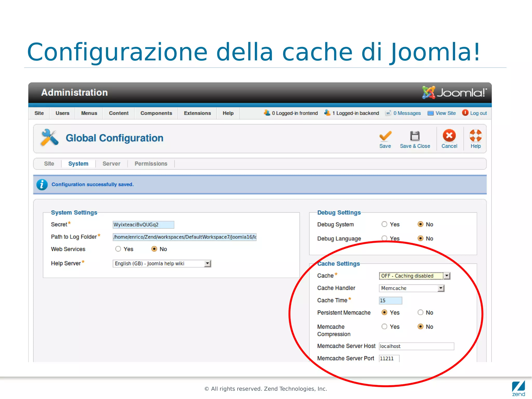Click the Global Configuration tools icon
Image resolution: width=532 pixels, height=399 pixels.
(x=49, y=138)
